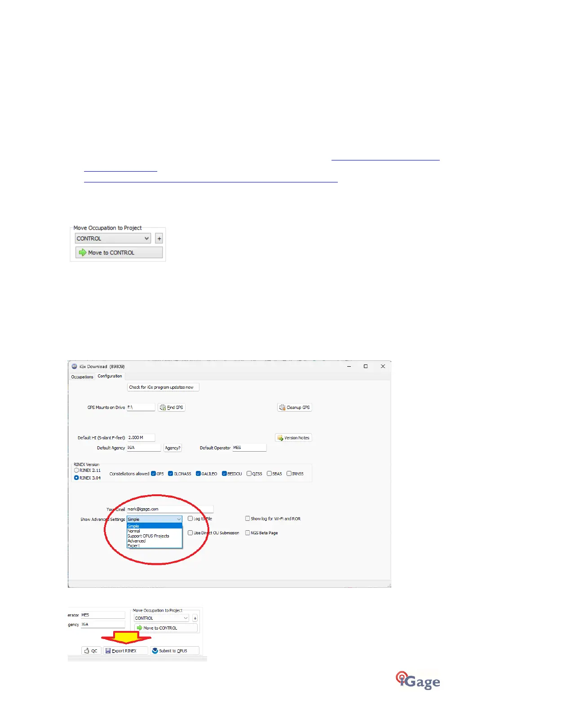
Task: Enable the Log to File checkbox
Action: pos(190,519)
